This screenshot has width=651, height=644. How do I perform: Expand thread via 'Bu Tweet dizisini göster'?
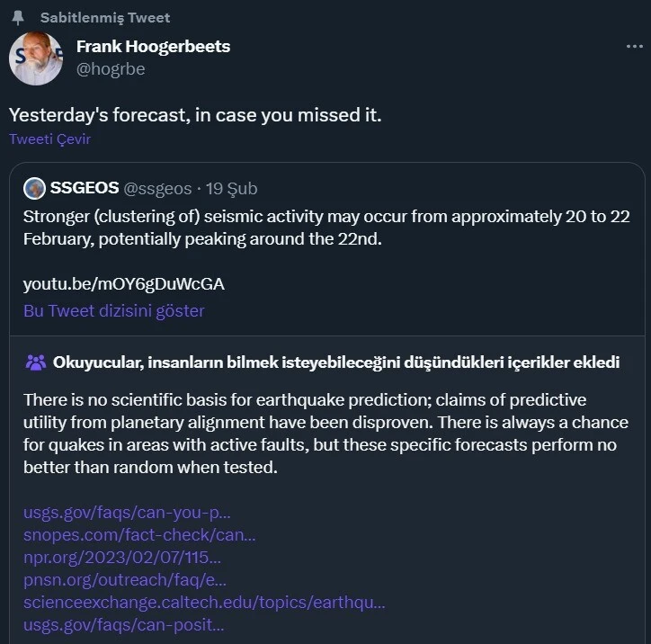113,311
